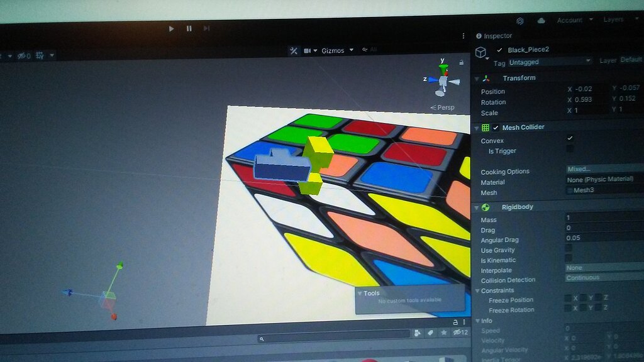
Task: Click Persp to switch projection mode
Action: point(445,107)
